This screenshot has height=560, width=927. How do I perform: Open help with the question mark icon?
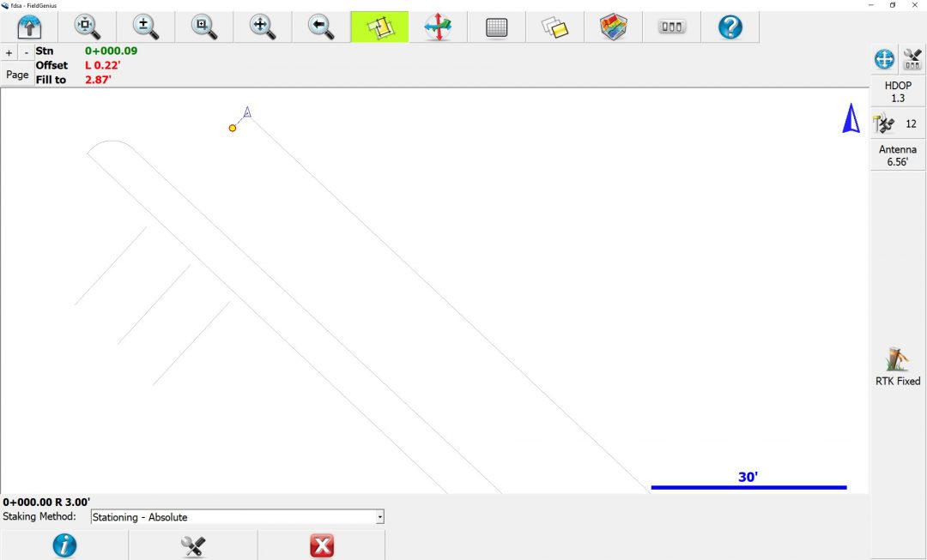click(730, 27)
